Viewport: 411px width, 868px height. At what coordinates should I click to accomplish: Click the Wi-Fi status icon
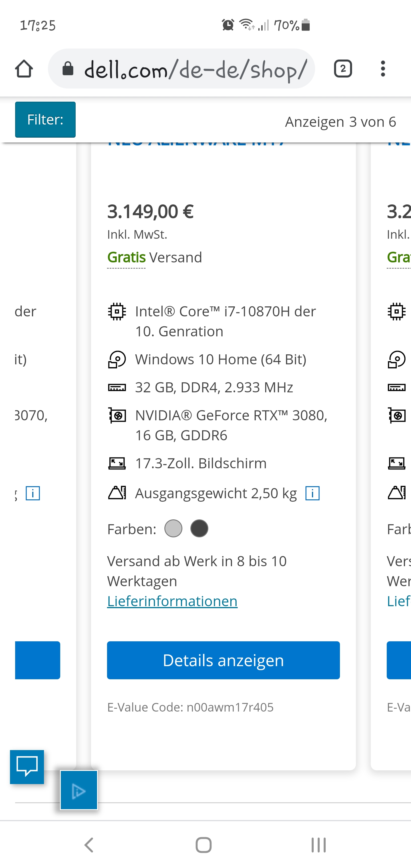tap(247, 25)
